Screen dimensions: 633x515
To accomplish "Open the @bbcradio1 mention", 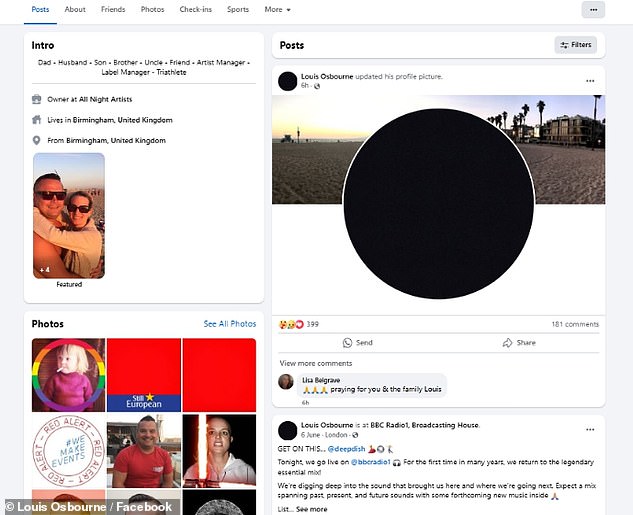I will pyautogui.click(x=371, y=462).
